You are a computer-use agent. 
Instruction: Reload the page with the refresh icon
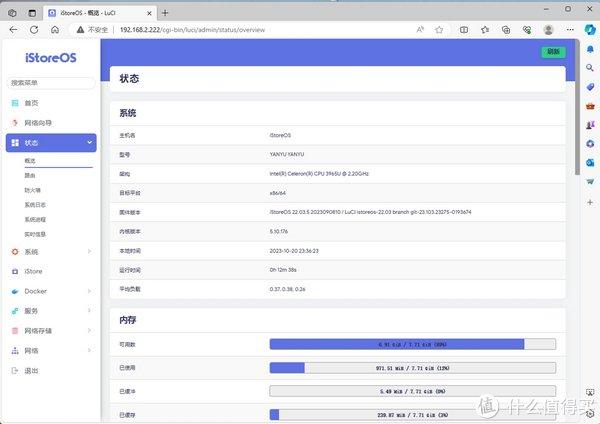click(x=34, y=29)
